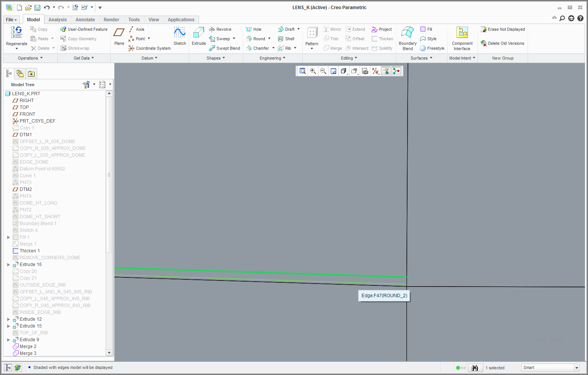Expand the Extrude 12 feature node
The image size is (588, 375).
(x=8, y=319)
